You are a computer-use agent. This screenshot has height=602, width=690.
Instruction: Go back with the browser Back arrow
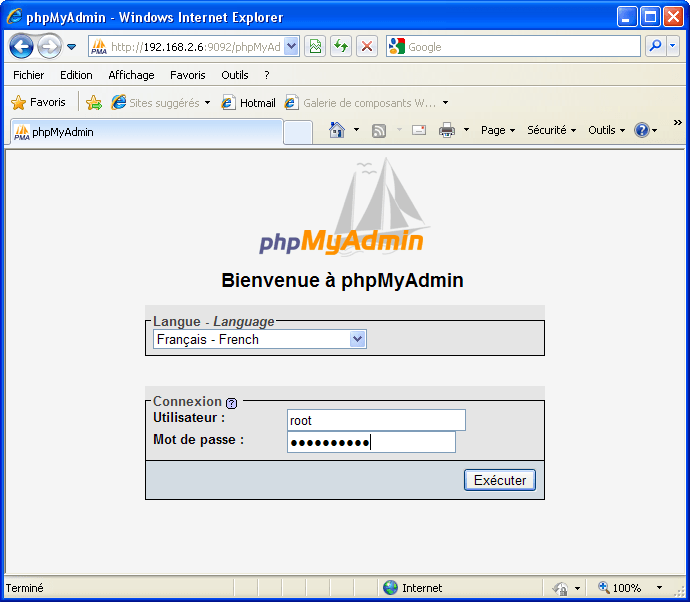[21, 46]
